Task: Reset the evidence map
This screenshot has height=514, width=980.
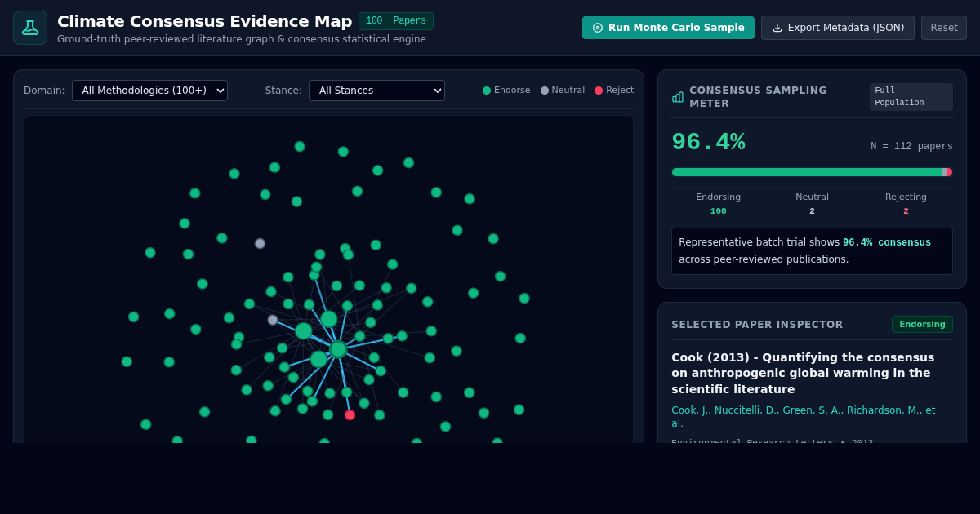Action: coord(944,28)
